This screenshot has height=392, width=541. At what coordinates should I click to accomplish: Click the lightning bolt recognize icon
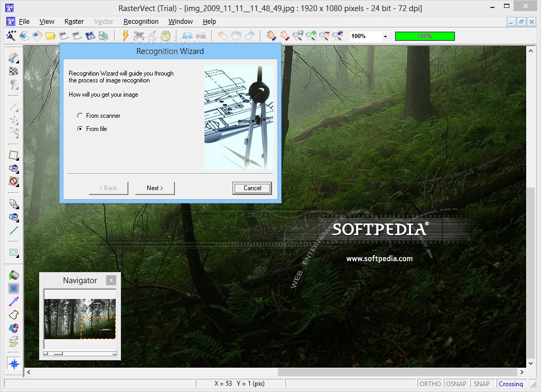point(125,36)
